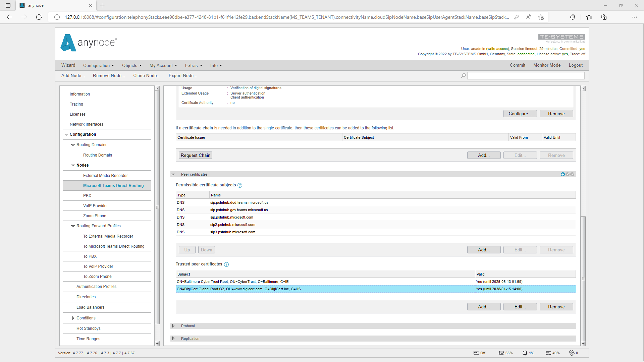Click the Request Chain button
This screenshot has width=644, height=362.
click(x=196, y=156)
